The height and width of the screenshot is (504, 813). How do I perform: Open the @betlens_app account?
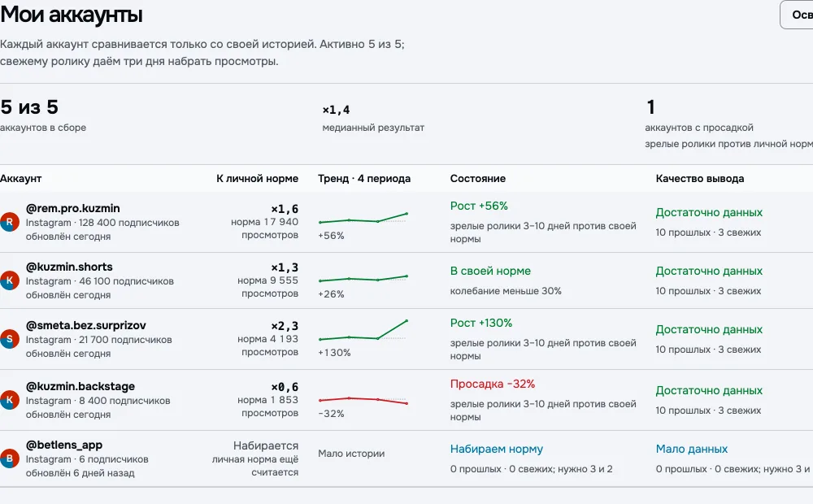click(63, 445)
